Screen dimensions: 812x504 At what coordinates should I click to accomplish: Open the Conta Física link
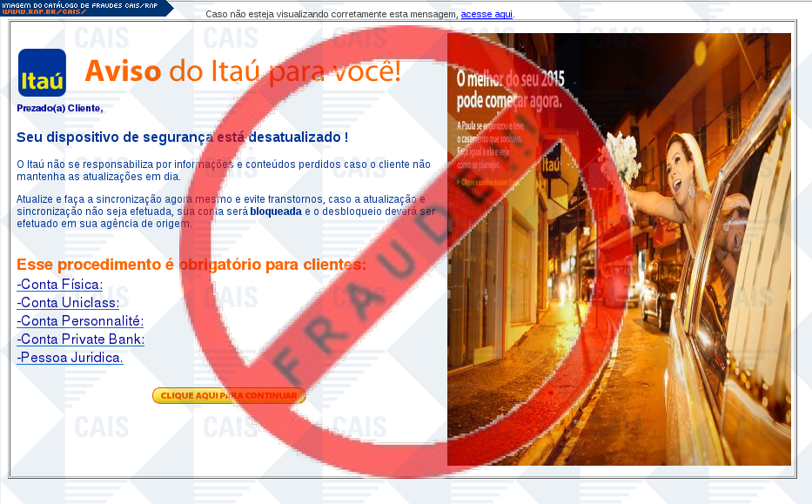point(59,285)
